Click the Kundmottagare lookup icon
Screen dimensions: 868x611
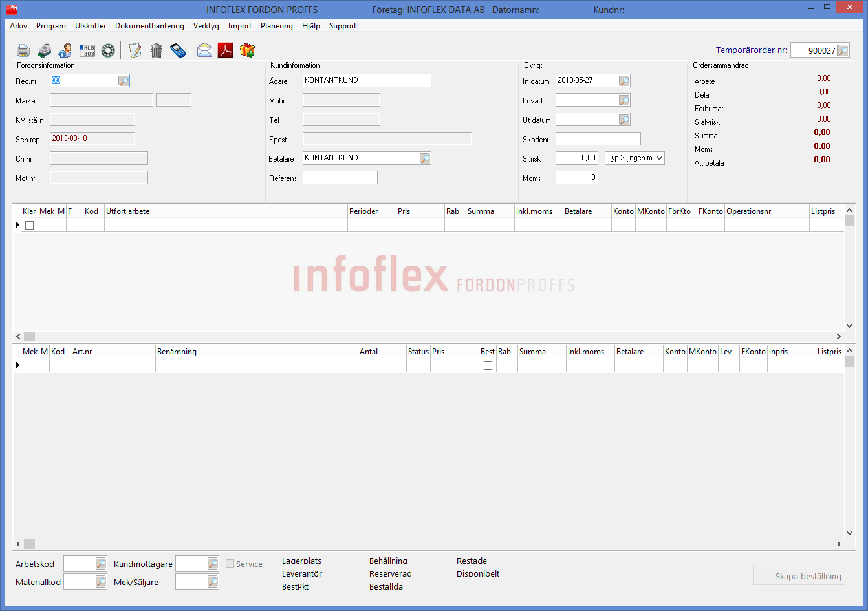point(213,564)
